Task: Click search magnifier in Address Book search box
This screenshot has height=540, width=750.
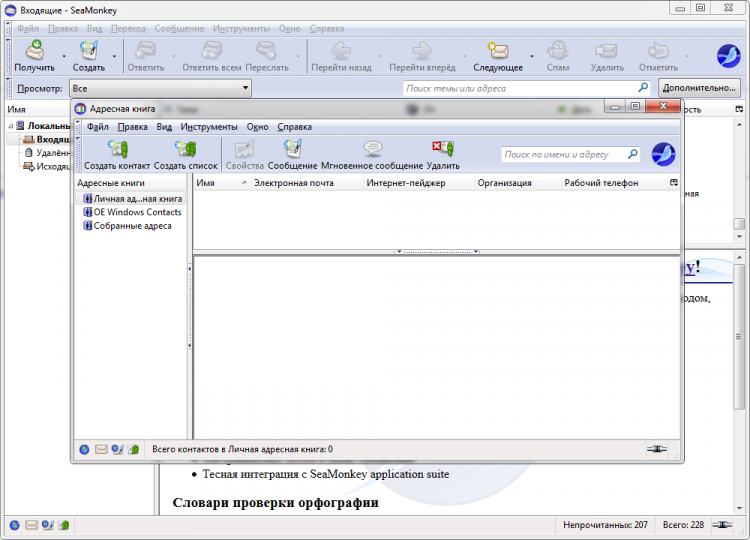Action: coord(632,154)
